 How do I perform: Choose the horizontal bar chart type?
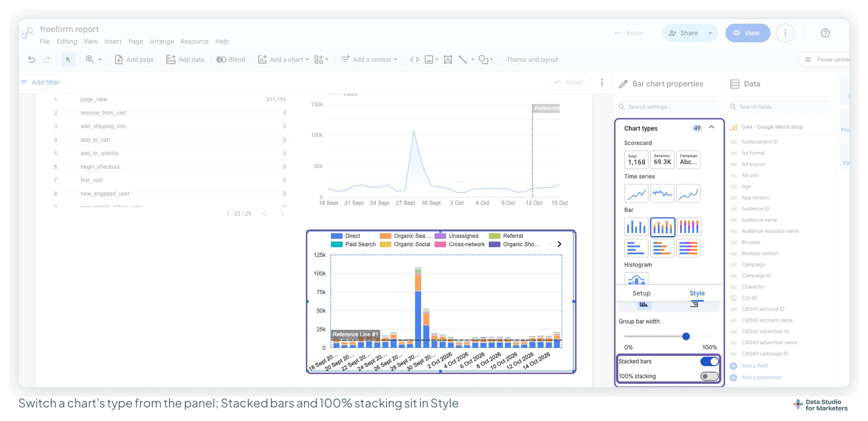(x=636, y=248)
